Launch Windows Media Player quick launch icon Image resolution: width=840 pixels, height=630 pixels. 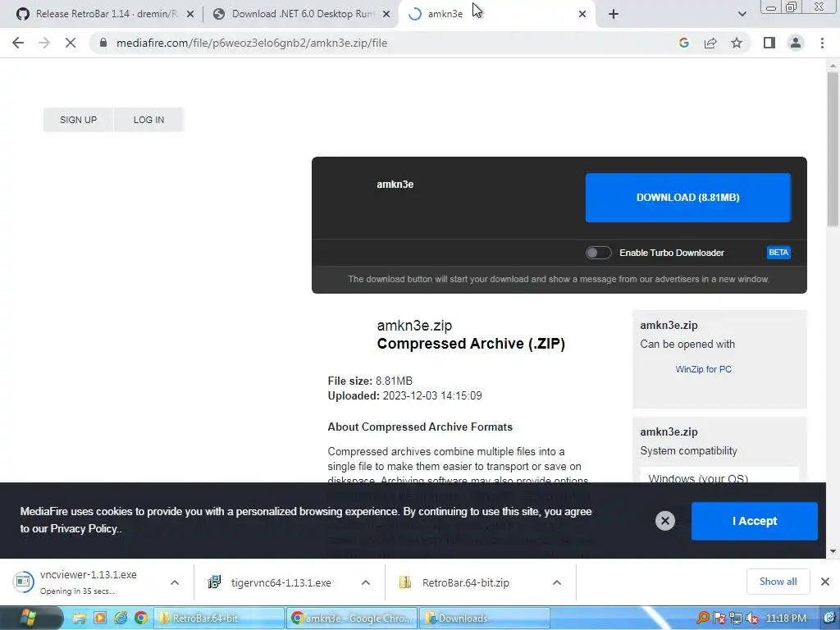point(99,619)
